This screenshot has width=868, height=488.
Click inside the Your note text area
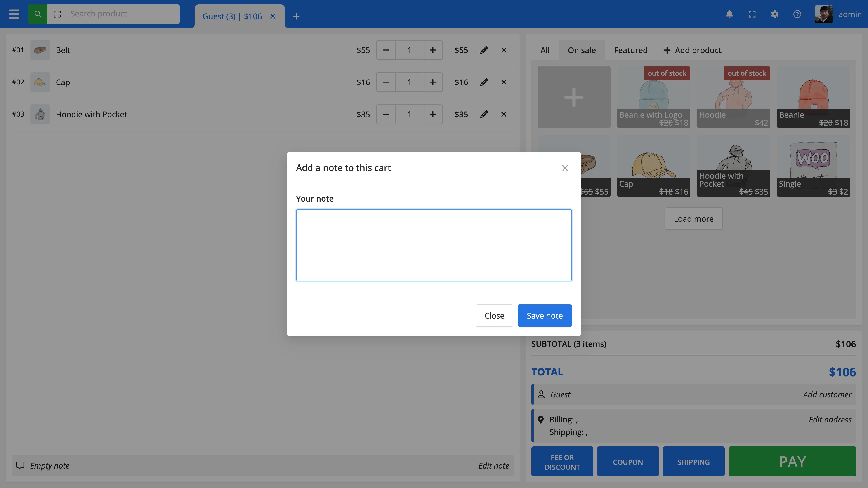click(434, 245)
